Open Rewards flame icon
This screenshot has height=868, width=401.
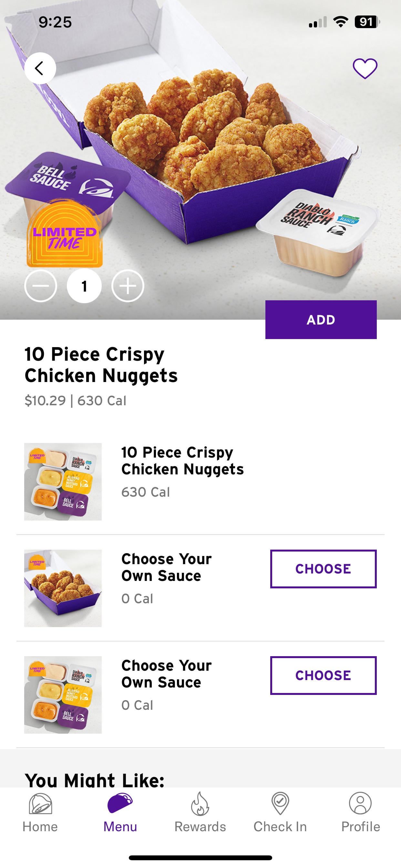200,804
